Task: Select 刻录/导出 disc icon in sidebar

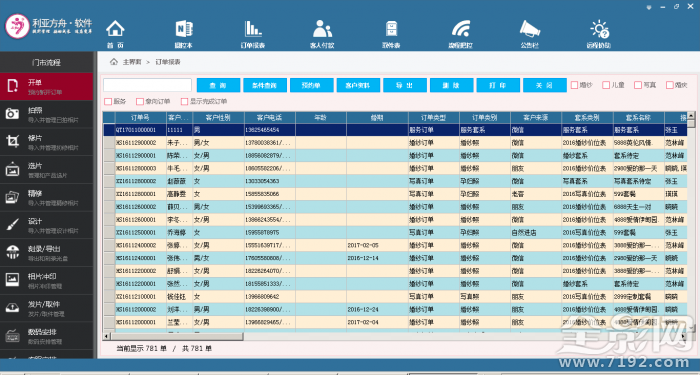Action: pos(12,253)
